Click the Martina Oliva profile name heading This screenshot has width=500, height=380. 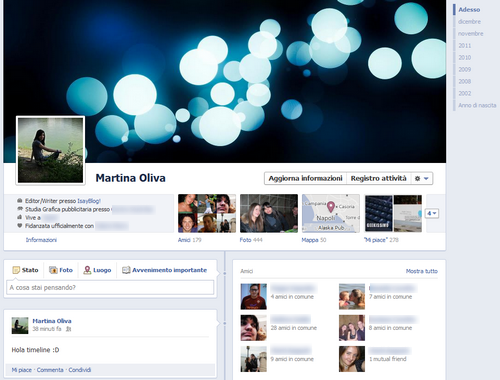pyautogui.click(x=130, y=178)
